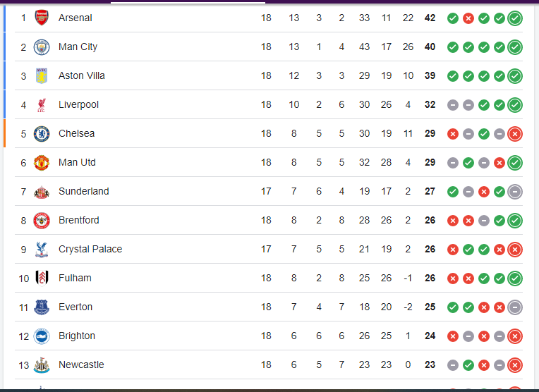539x392 pixels.
Task: Click the Sunderland club badge
Action: (42, 191)
